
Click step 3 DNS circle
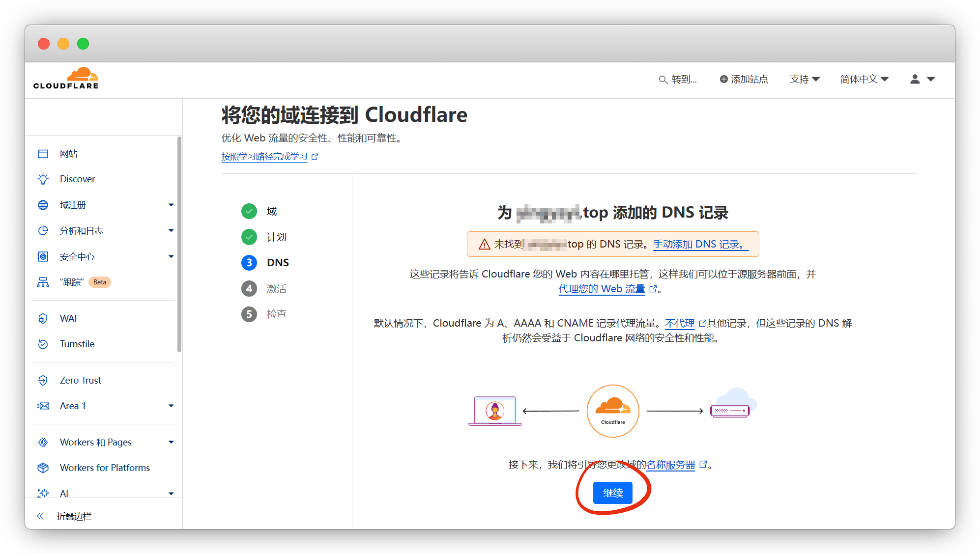[249, 263]
